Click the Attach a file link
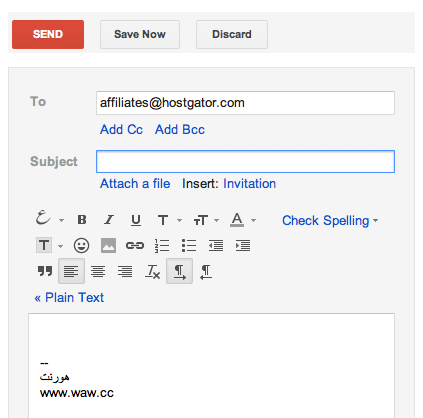 click(135, 184)
